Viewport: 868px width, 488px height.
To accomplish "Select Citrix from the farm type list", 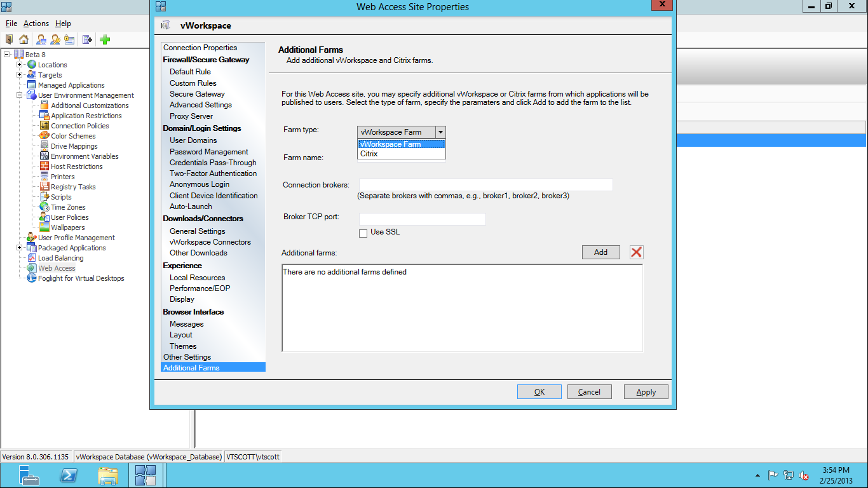I will click(x=402, y=154).
